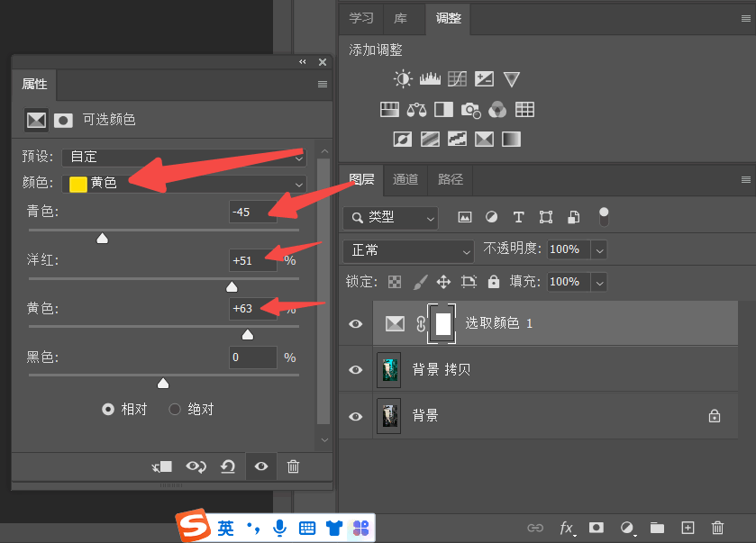Click the Brightness/Contrast adjustment icon
This screenshot has height=543, width=756.
[402, 79]
